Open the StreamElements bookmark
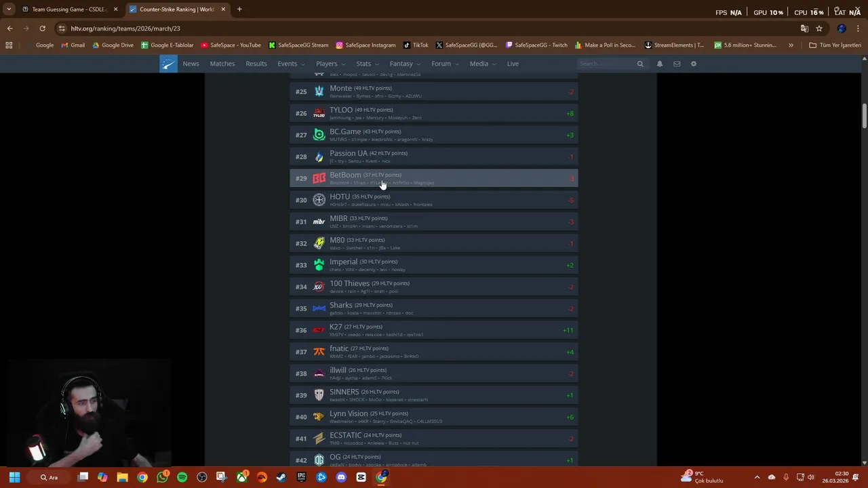This screenshot has width=868, height=488. click(674, 45)
